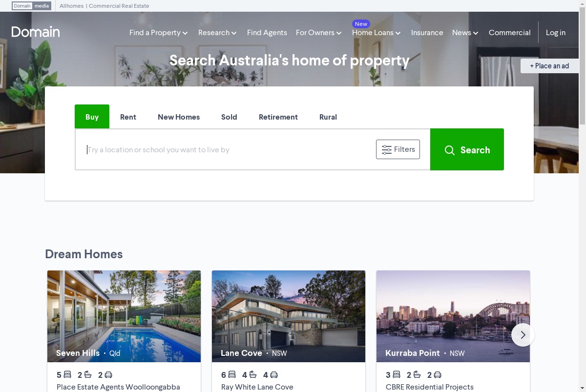Click car icon on Kurraba Point listing
Image resolution: width=586 pixels, height=392 pixels.
(438, 375)
